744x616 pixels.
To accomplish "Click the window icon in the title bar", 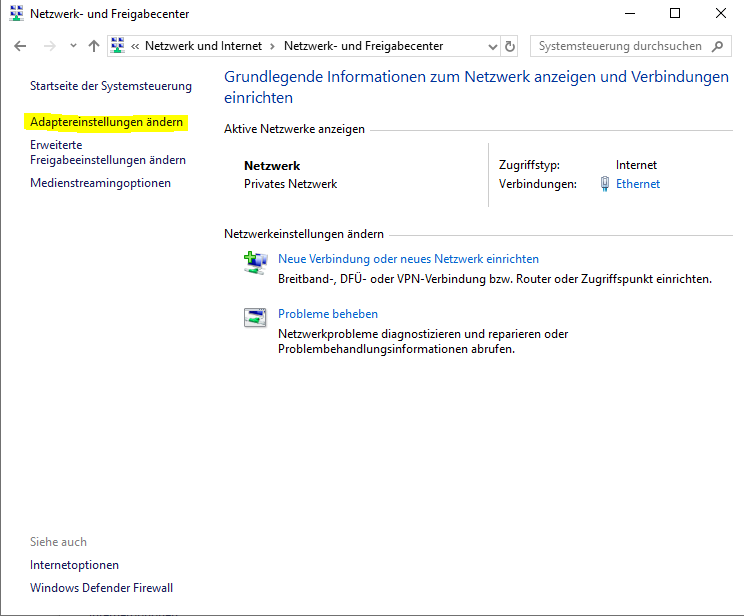I will tap(16, 14).
